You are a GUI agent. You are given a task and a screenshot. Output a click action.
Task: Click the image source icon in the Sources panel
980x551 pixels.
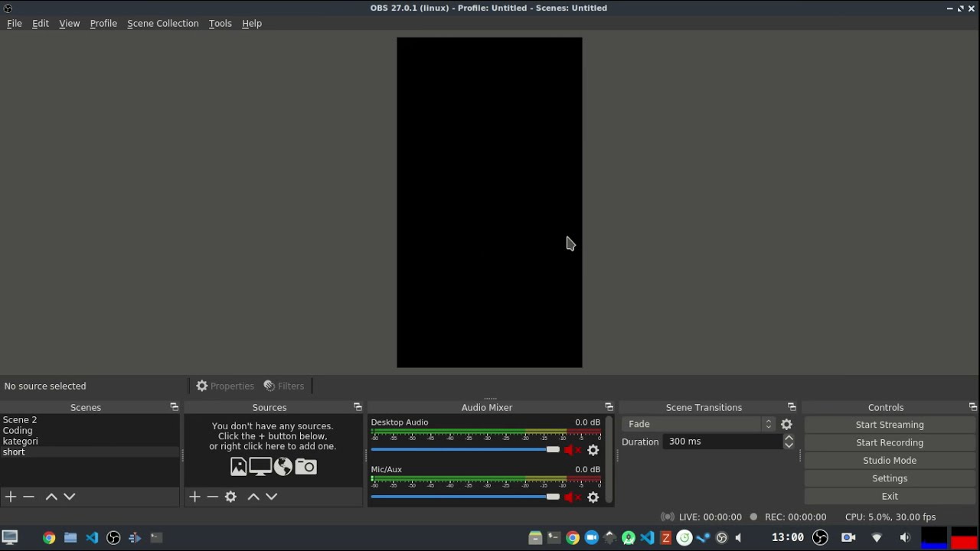tap(239, 466)
